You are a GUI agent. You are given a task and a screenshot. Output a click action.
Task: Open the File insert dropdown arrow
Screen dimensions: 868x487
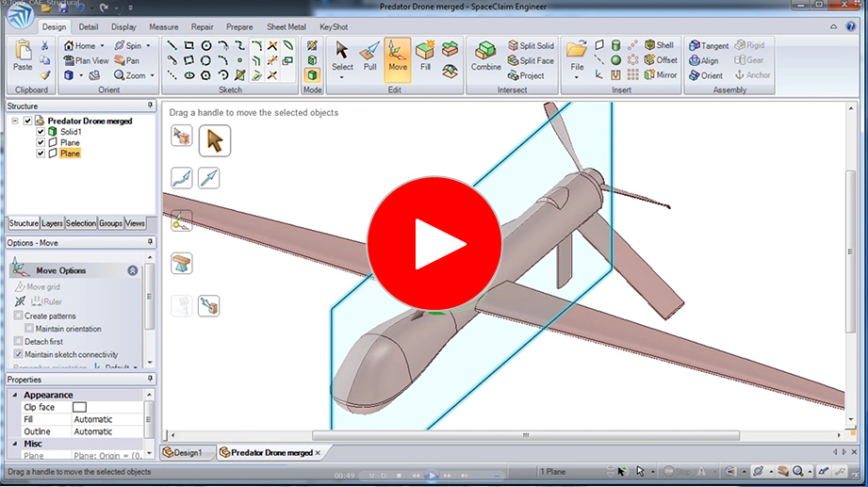click(576, 77)
